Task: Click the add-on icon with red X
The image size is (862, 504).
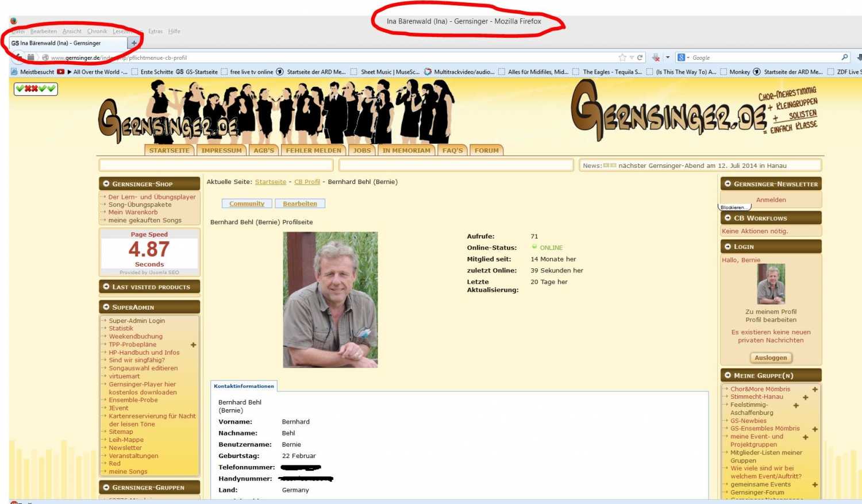Action: [x=656, y=57]
